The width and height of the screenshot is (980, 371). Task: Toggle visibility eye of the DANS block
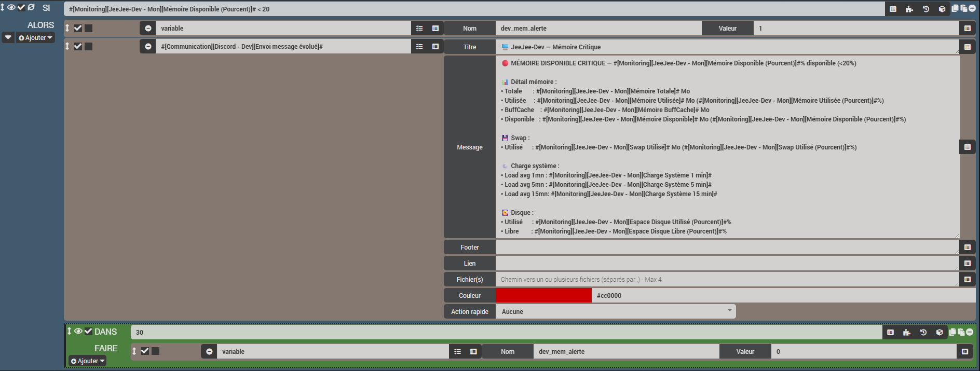(x=78, y=331)
